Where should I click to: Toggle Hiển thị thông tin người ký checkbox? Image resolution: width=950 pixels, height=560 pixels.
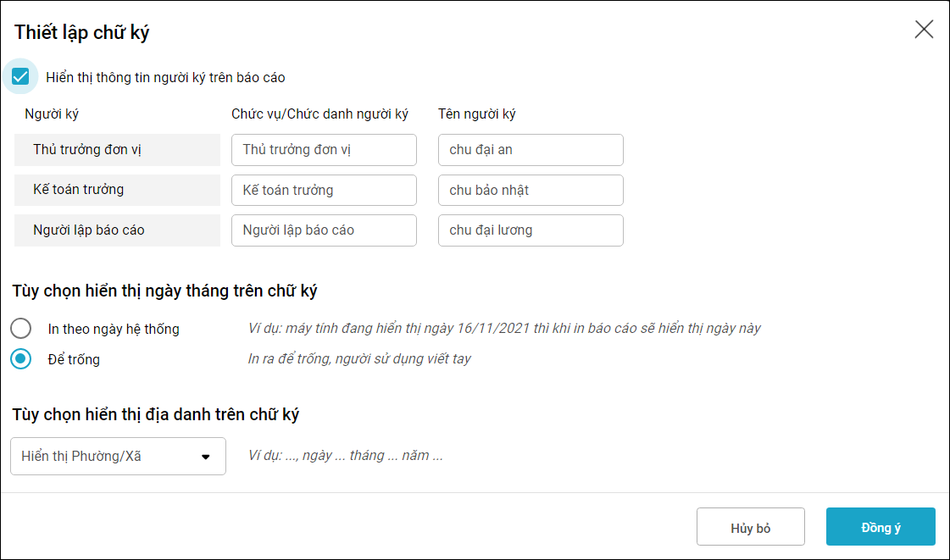pos(21,77)
